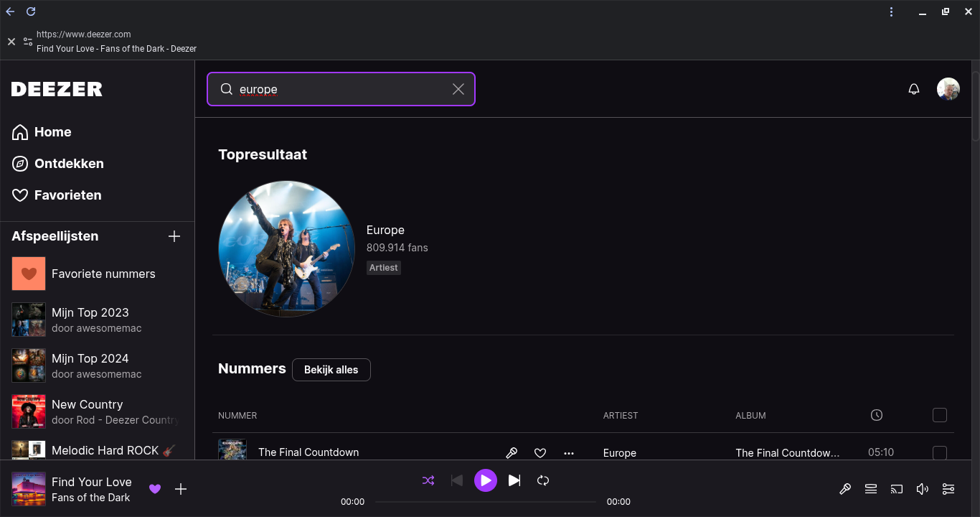Screen dimensions: 980x517
Task: Show lyrics microphone in player bar
Action: 845,489
